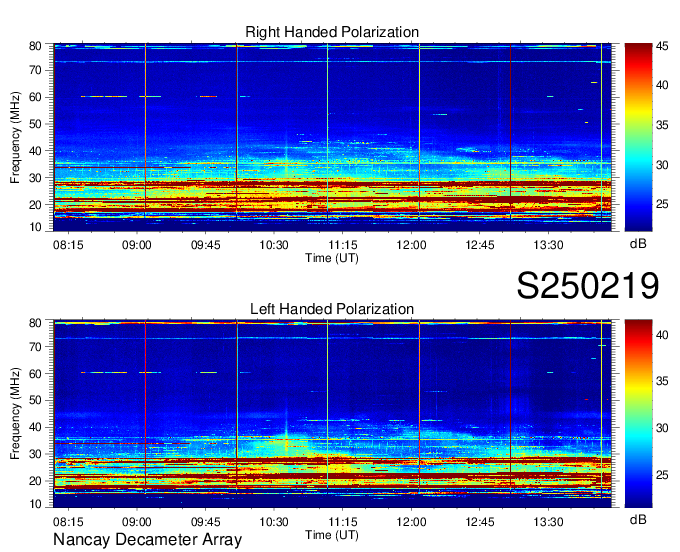Click 40 on the right-handed plot frequency axis
Viewport: 680px width, 552px height.
tap(35, 151)
